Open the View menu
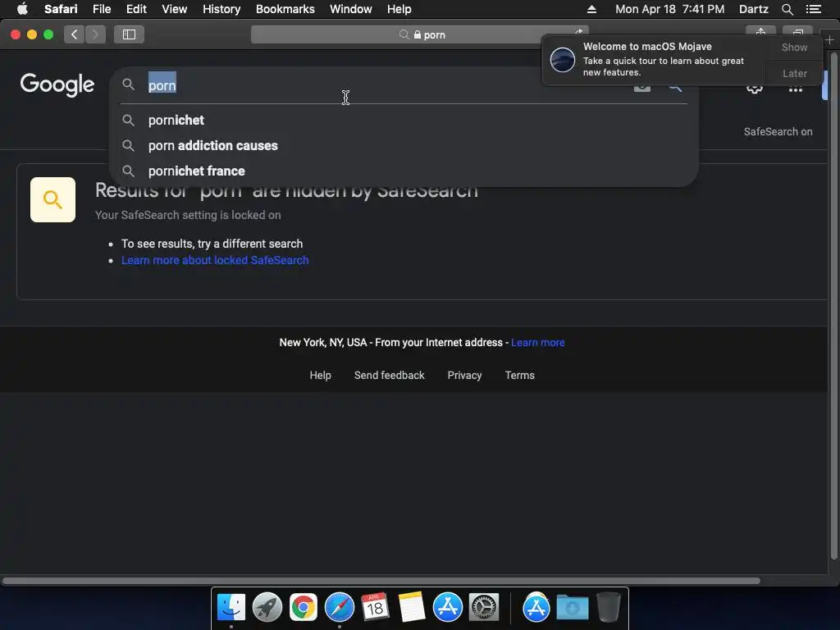840x630 pixels. coord(175,9)
